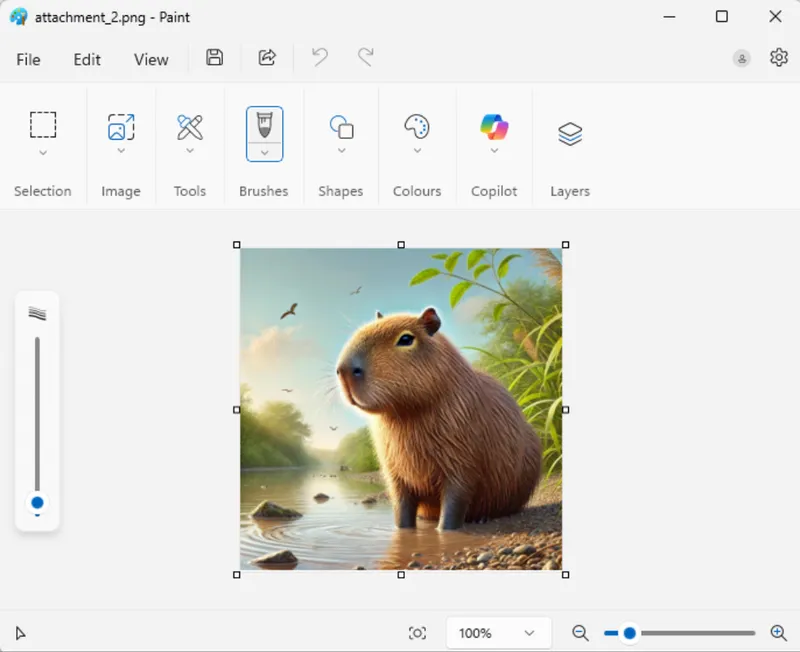Click the zoom in magnifier button

pyautogui.click(x=779, y=633)
